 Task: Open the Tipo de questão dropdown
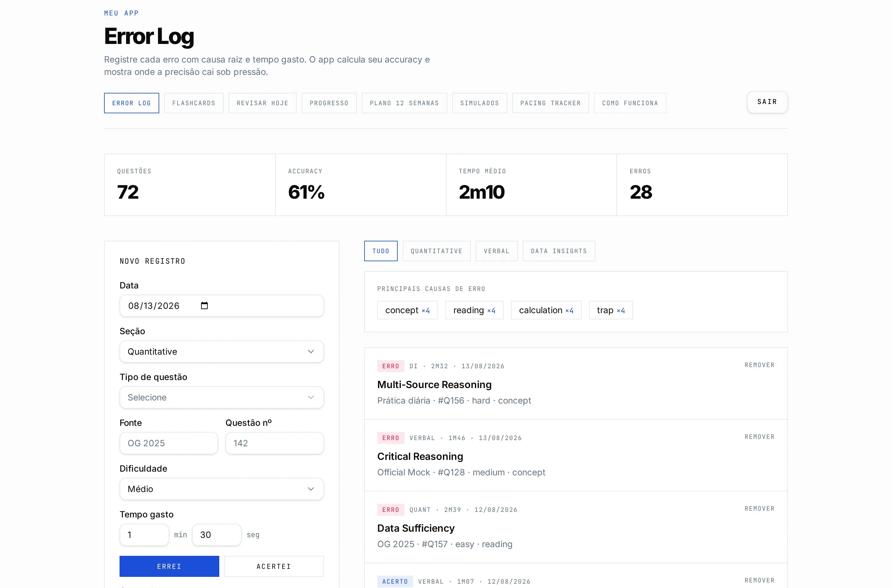221,397
